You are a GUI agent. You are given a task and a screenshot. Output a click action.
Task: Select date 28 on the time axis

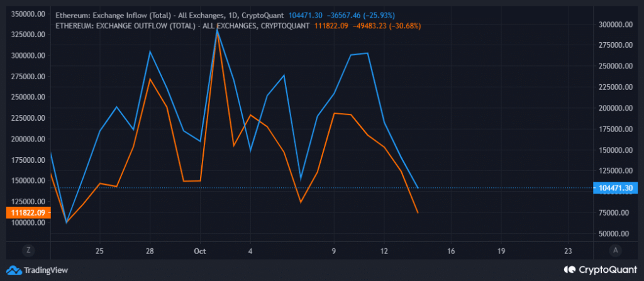150,251
